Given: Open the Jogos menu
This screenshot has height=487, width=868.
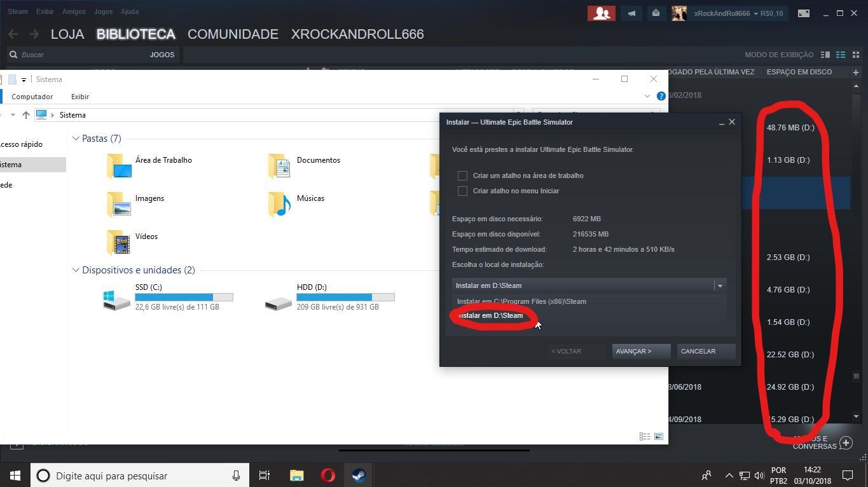Looking at the screenshot, I should click(103, 11).
